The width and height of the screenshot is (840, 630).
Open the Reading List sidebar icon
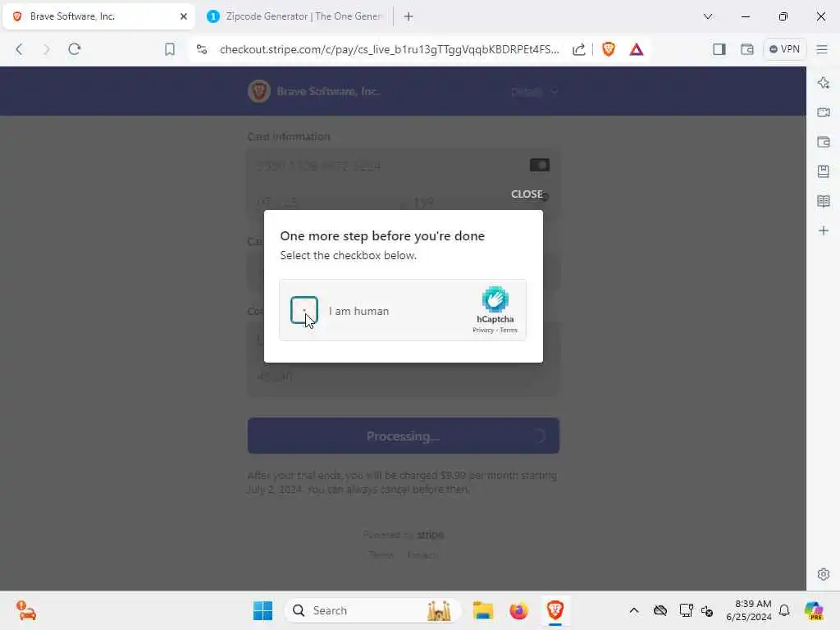(824, 201)
